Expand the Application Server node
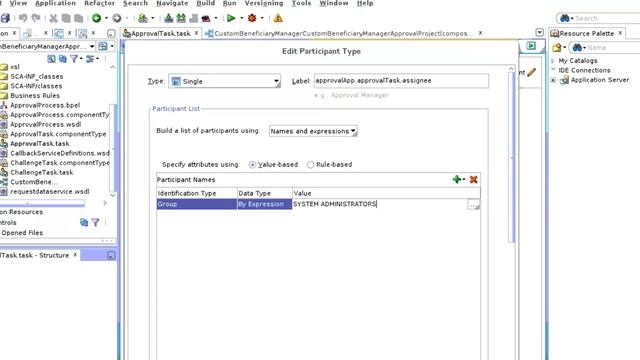 553,80
